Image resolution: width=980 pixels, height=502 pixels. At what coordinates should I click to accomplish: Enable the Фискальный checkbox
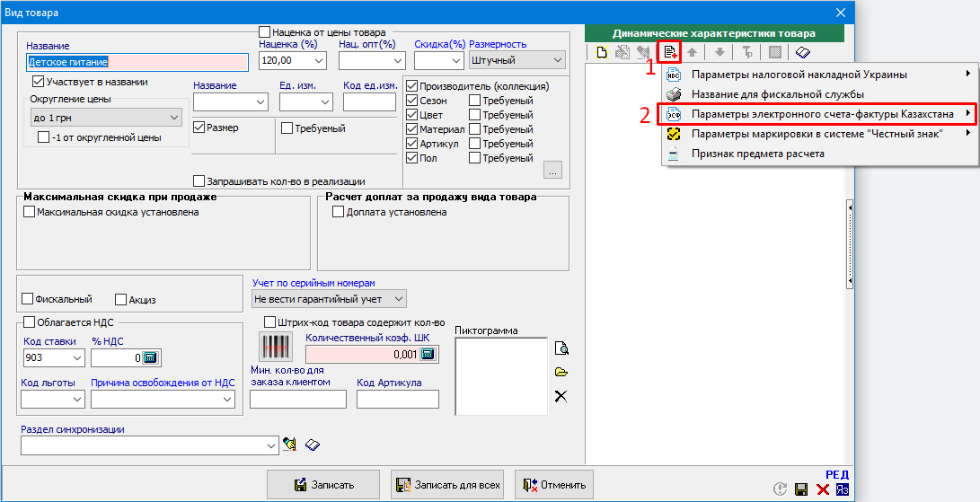[x=28, y=299]
